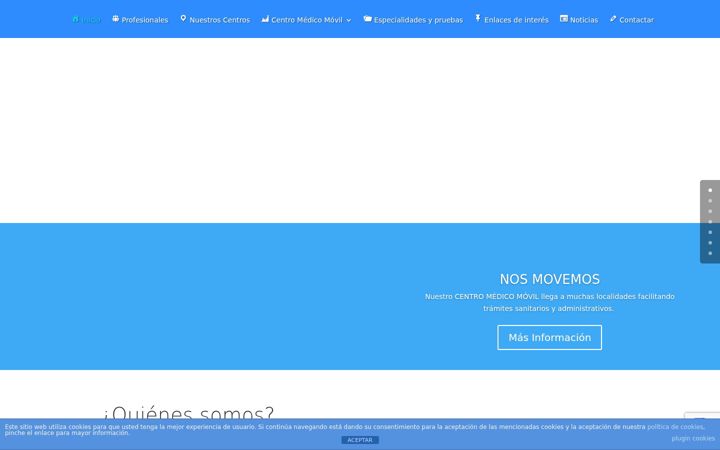The width and height of the screenshot is (720, 450).
Task: Select Especialidades y pruebas menu label
Action: click(418, 20)
